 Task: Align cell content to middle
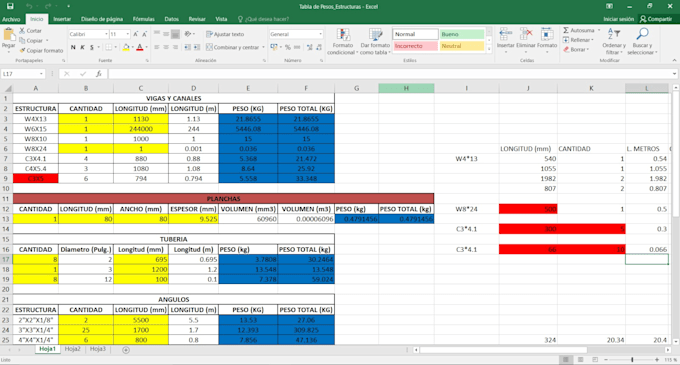tap(166, 34)
